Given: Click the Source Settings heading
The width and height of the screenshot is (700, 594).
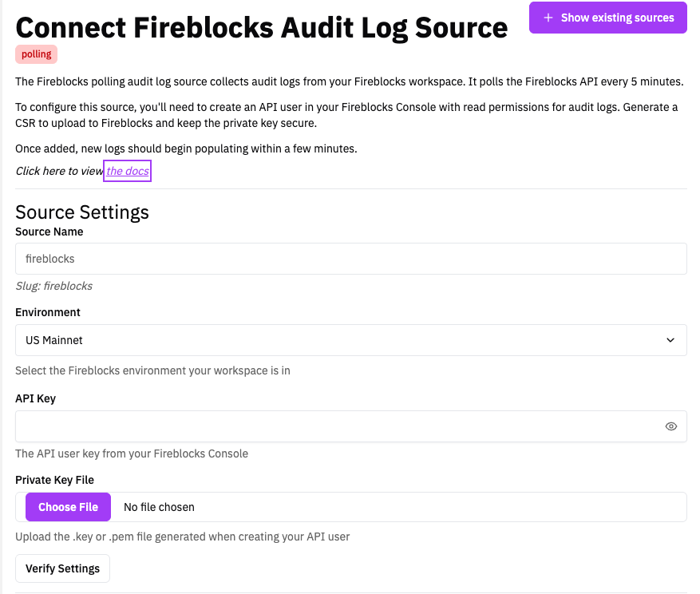Looking at the screenshot, I should click(x=82, y=212).
